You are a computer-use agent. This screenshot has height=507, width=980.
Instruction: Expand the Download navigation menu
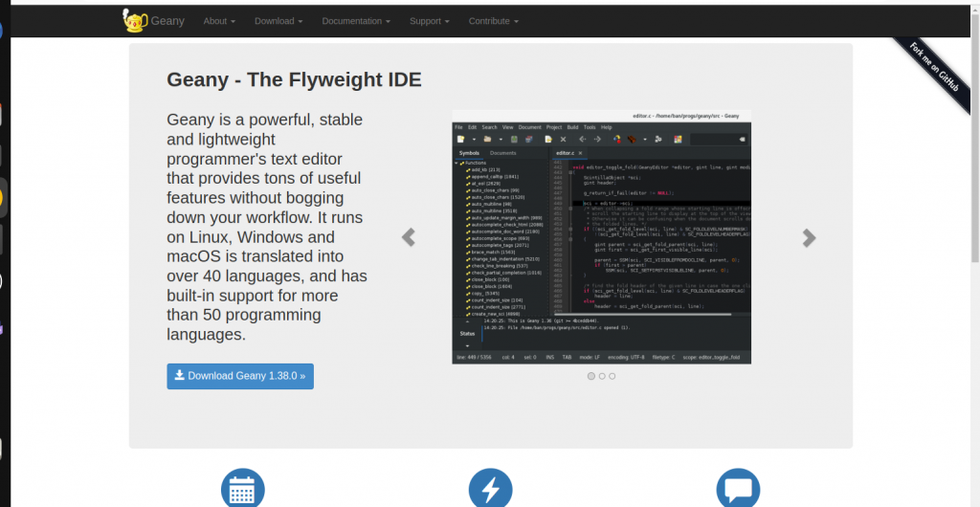(x=278, y=21)
